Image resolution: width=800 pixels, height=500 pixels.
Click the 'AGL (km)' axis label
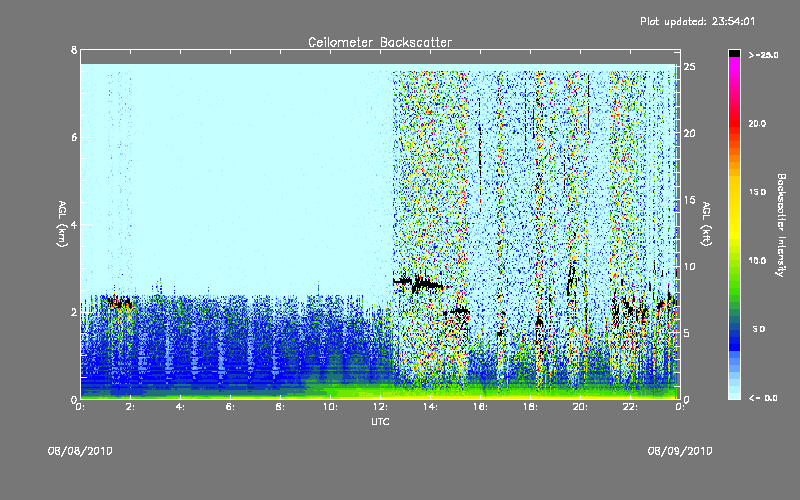point(62,224)
